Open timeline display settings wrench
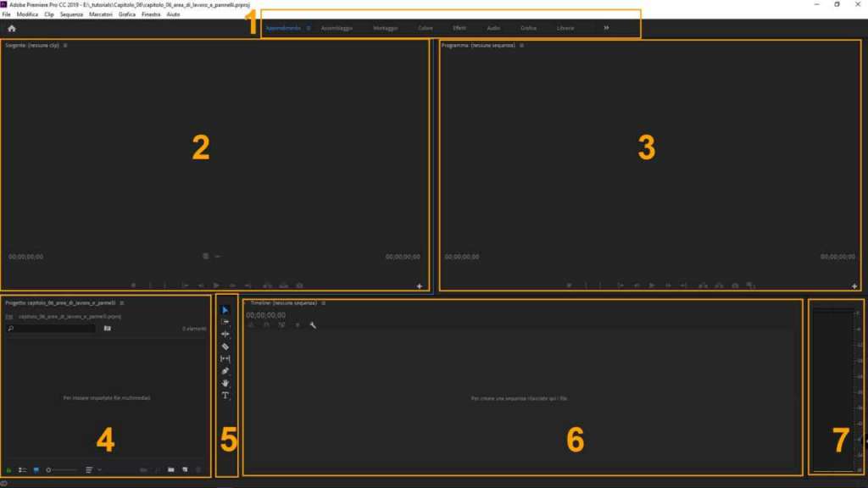868x488 pixels. pos(313,325)
